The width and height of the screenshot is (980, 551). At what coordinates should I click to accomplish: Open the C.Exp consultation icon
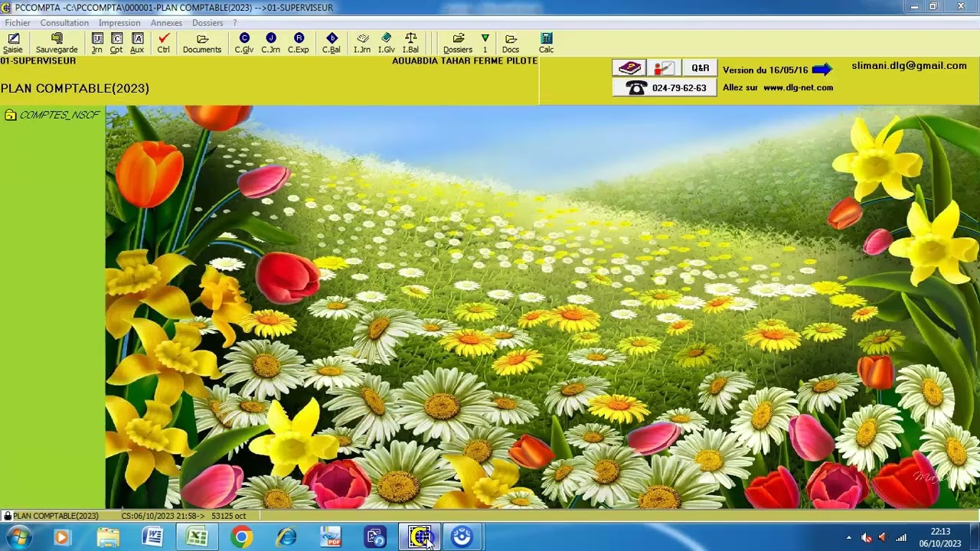(x=299, y=43)
